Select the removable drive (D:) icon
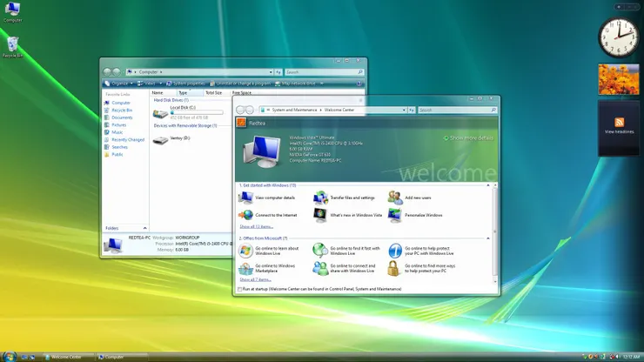 point(160,140)
